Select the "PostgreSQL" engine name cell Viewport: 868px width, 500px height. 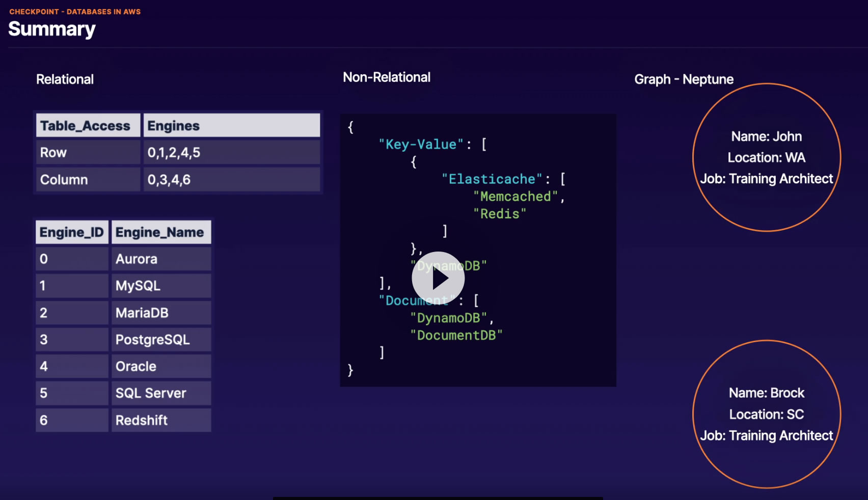161,340
